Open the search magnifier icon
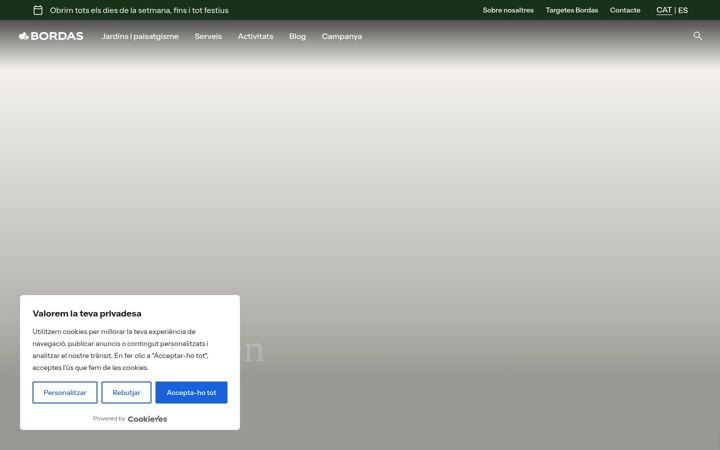Viewport: 720px width, 450px height. click(697, 36)
